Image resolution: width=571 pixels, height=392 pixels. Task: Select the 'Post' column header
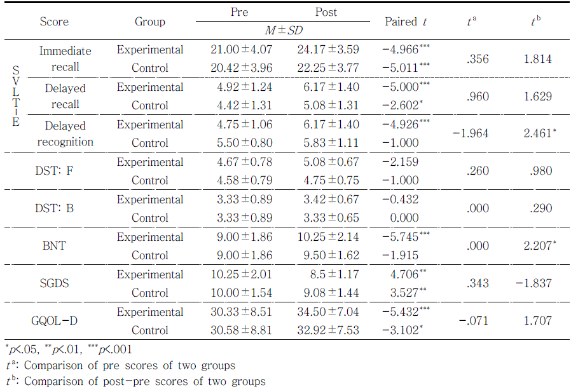[326, 12]
